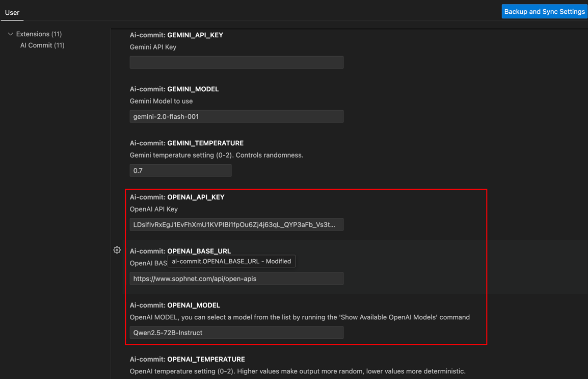Edit the GEMINI_MODEL field gemini-2.0-flash-001

click(236, 116)
